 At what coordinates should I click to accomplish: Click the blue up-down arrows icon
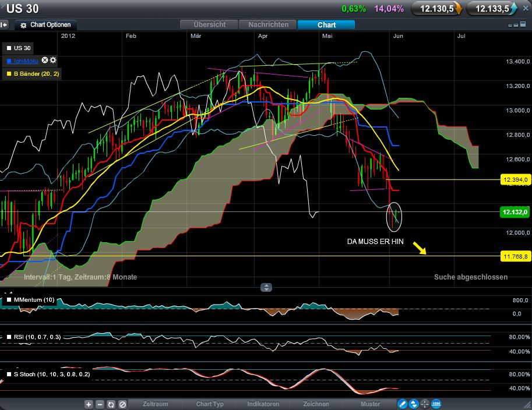(x=414, y=404)
